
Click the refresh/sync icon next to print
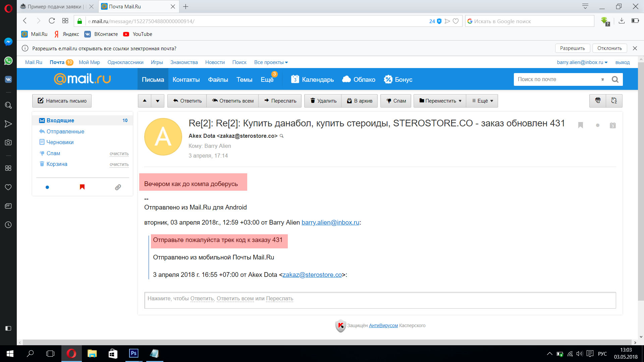point(614,101)
